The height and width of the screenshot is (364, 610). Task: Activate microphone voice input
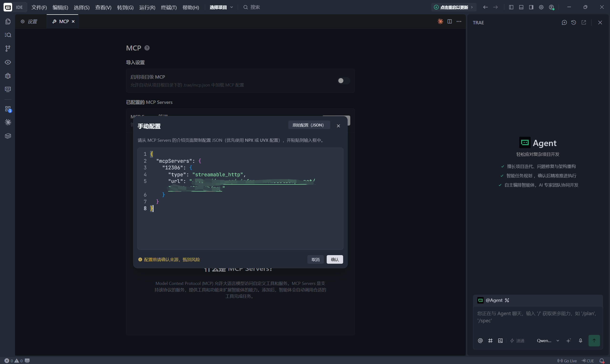(x=580, y=340)
